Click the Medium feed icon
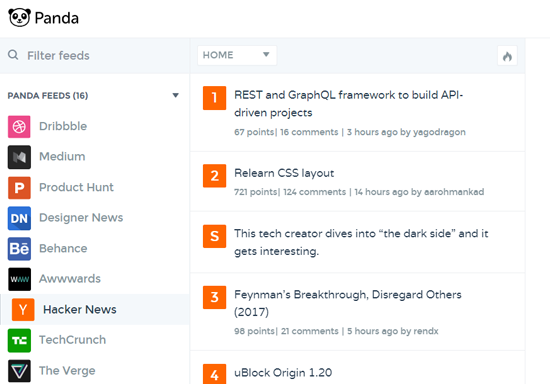 19,157
